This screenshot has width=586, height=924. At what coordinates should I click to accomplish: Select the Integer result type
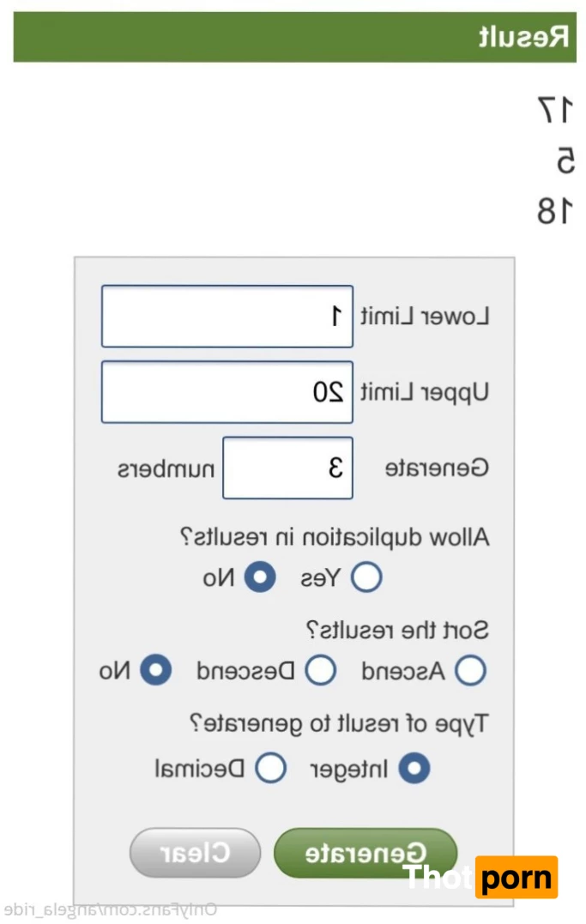pyautogui.click(x=415, y=769)
